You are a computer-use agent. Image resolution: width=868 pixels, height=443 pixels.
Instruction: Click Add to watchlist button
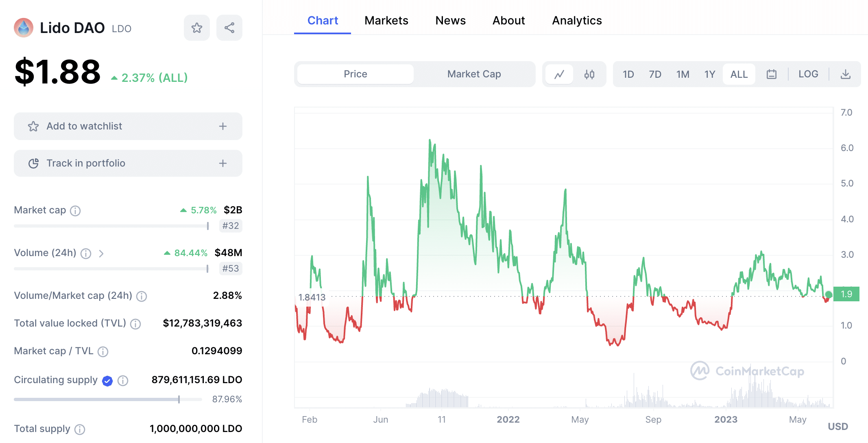tap(128, 126)
